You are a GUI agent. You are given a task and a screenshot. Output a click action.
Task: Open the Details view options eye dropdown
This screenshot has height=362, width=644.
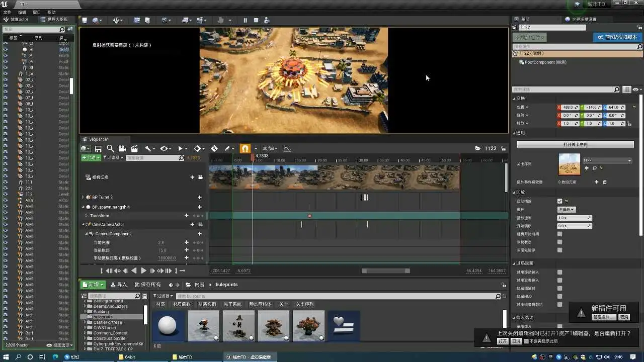[x=637, y=89]
